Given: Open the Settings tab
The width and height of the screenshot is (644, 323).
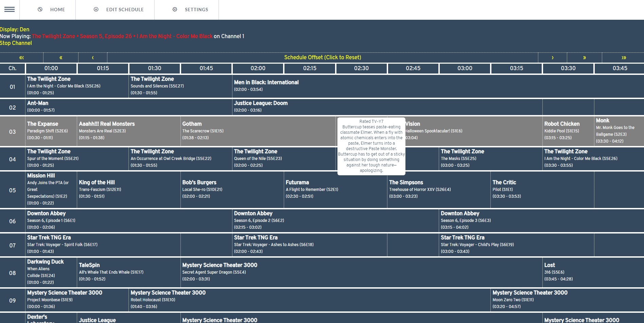Looking at the screenshot, I should pos(196,10).
